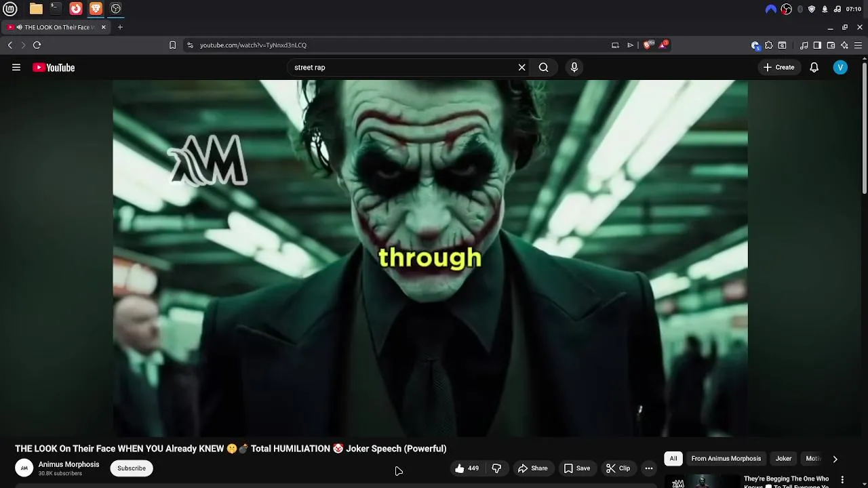Open OBS Studio from the panel
This screenshot has width=868, height=488.
(116, 9)
